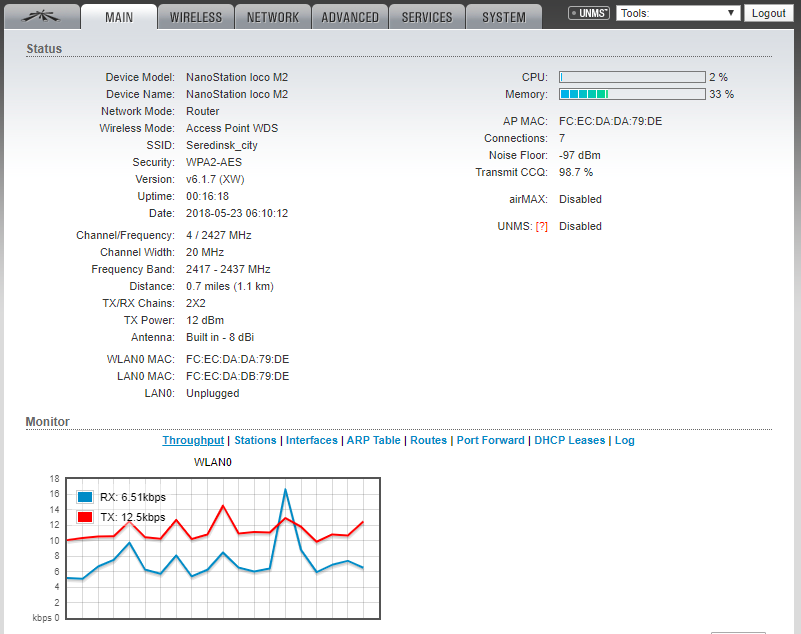Click the Status section heading
Image resolution: width=801 pixels, height=634 pixels.
coord(44,49)
